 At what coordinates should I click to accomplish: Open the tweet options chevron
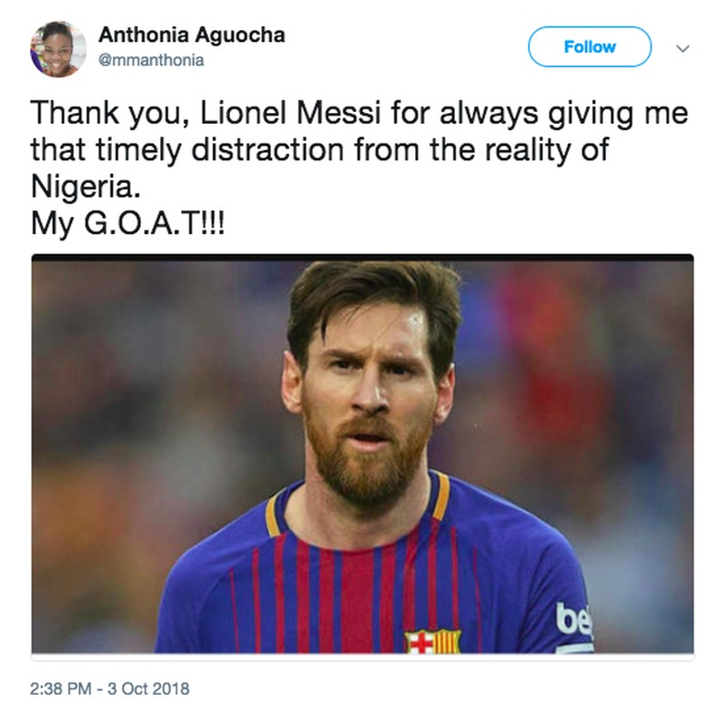(683, 47)
